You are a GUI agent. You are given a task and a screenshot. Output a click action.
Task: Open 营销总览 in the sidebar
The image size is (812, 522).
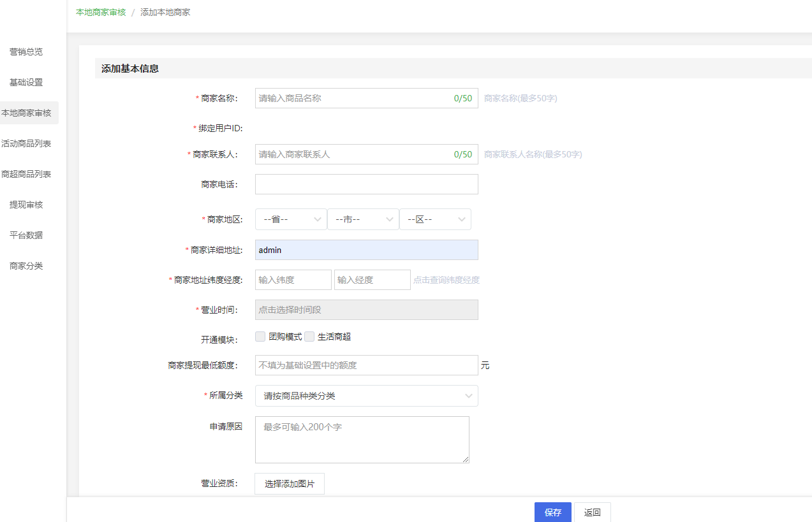pos(26,52)
